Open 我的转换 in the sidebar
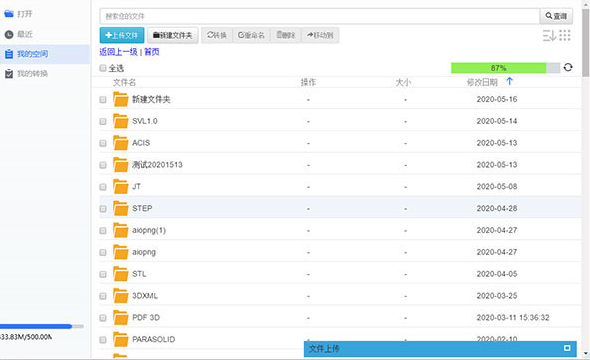Viewport: 590px width, 360px height. coord(26,73)
